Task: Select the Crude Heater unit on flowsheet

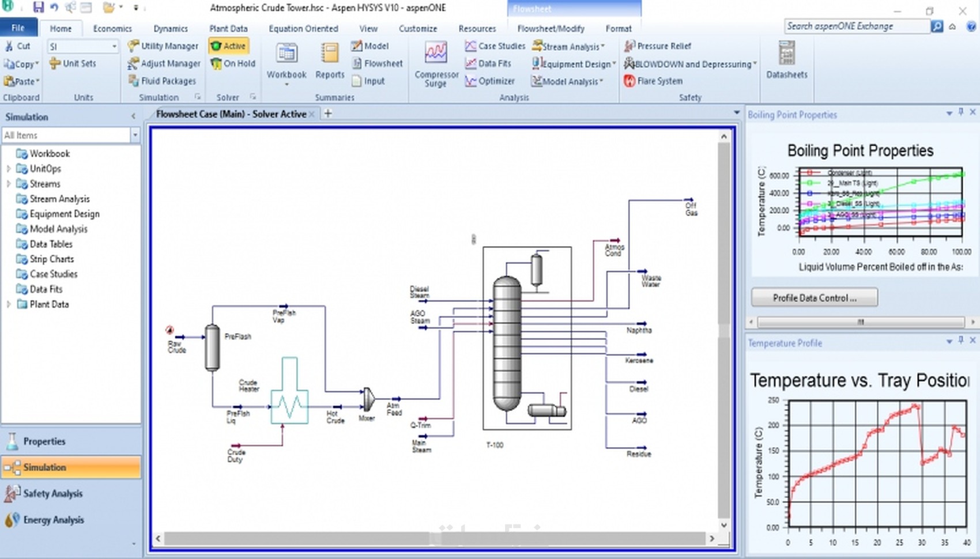Action: 289,390
